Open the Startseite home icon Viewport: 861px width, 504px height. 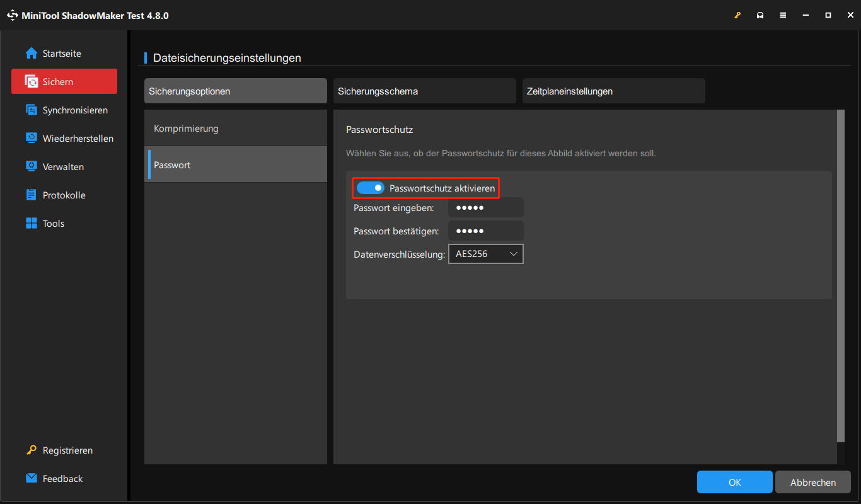pos(32,53)
